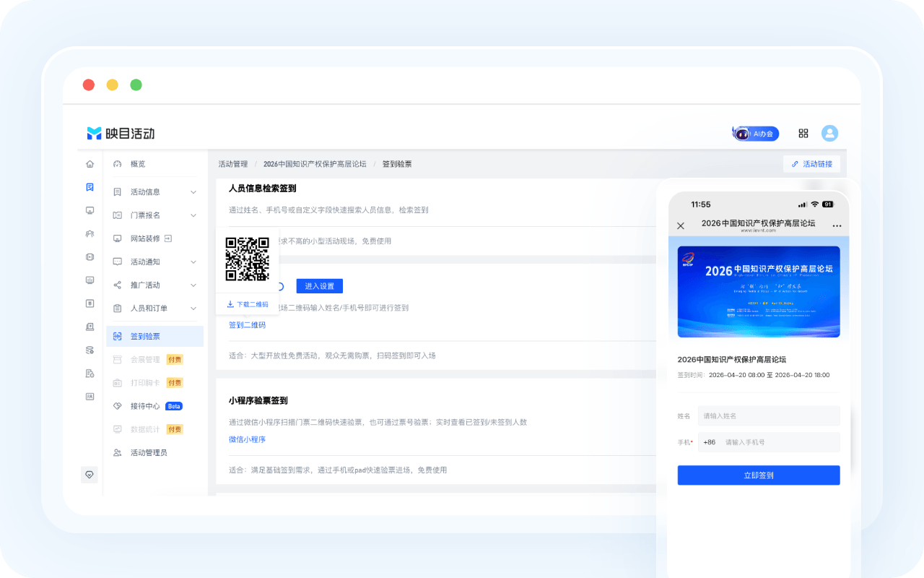This screenshot has height=578, width=924.
Task: Expand the 推广活动 submenu chevron
Action: 193,285
